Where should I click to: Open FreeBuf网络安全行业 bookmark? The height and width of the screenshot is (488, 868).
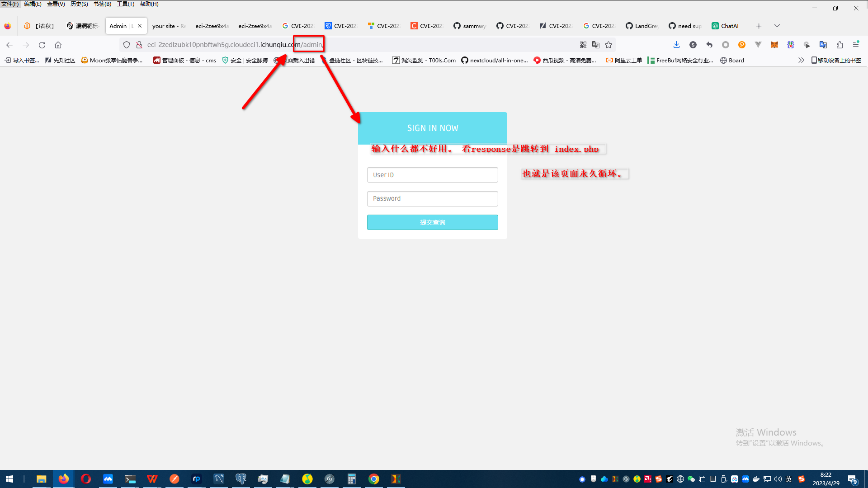point(680,60)
